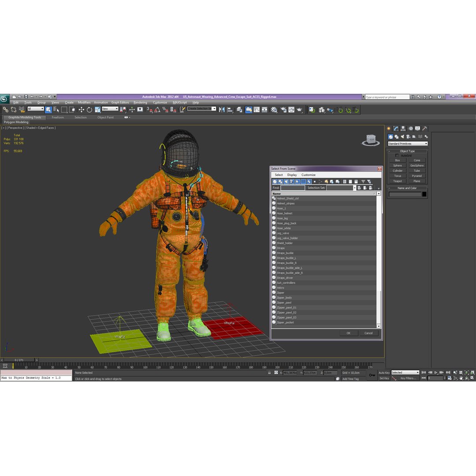Toggle the Auto Key button
This screenshot has width=476, height=476.
384,373
